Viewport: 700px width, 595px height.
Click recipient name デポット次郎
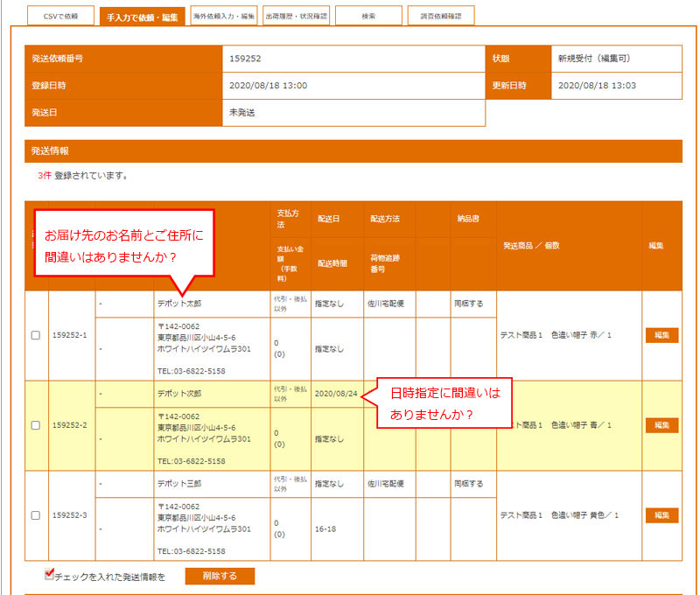(x=179, y=394)
